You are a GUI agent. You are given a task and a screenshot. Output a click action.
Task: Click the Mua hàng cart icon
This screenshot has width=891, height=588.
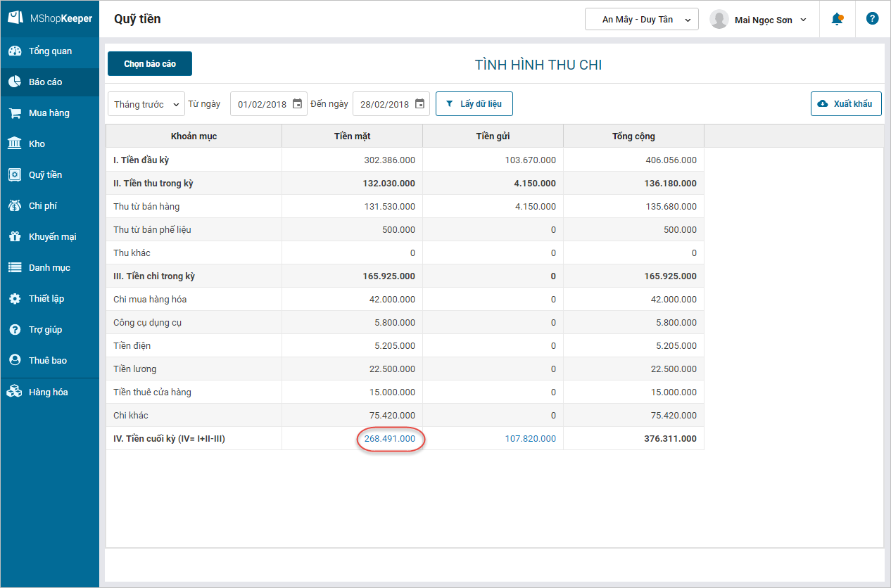tap(14, 113)
